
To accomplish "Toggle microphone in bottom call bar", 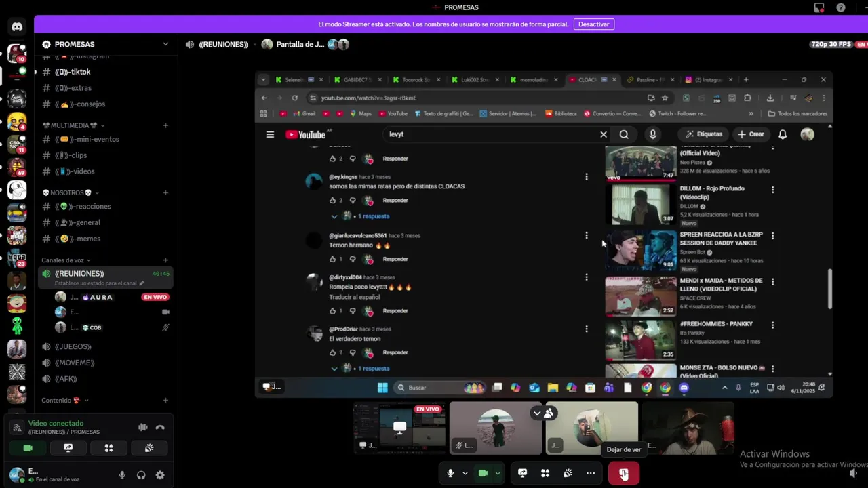I will tap(450, 473).
